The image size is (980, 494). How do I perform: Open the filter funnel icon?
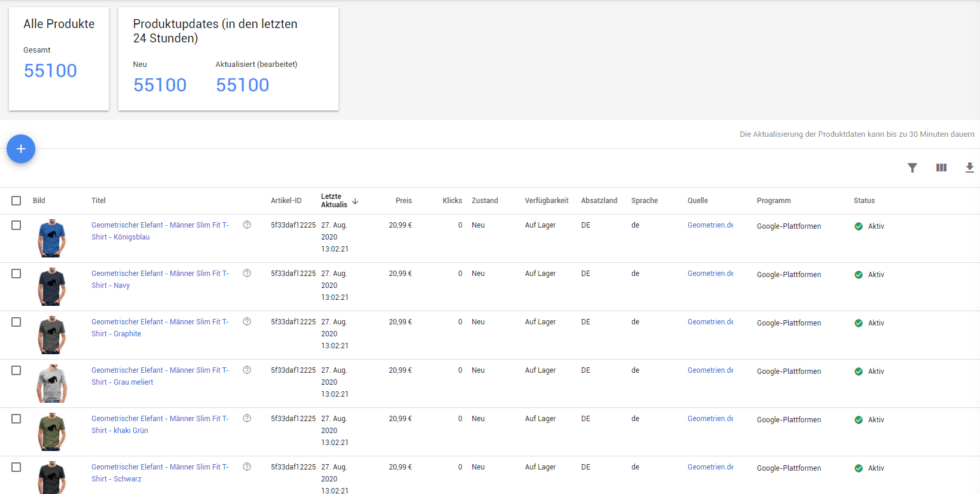[912, 168]
